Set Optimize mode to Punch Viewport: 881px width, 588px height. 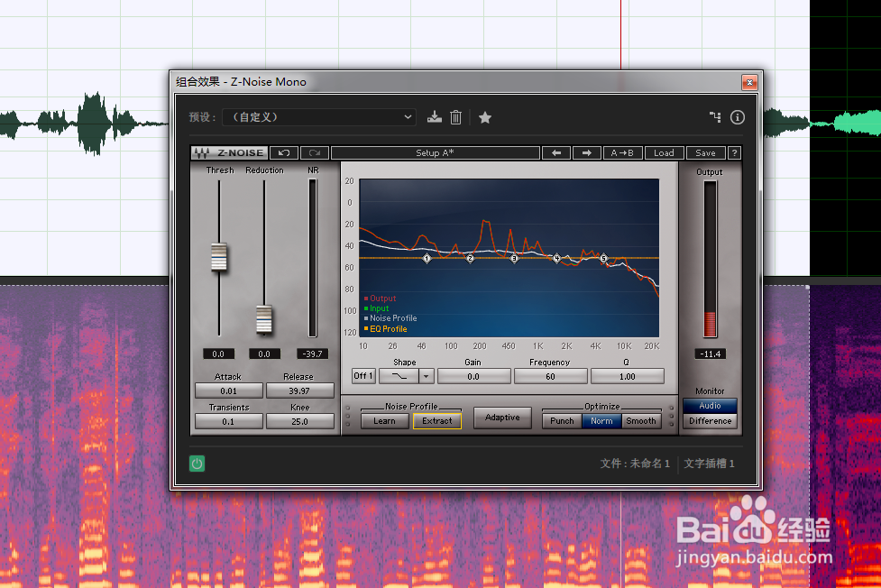[x=562, y=421]
